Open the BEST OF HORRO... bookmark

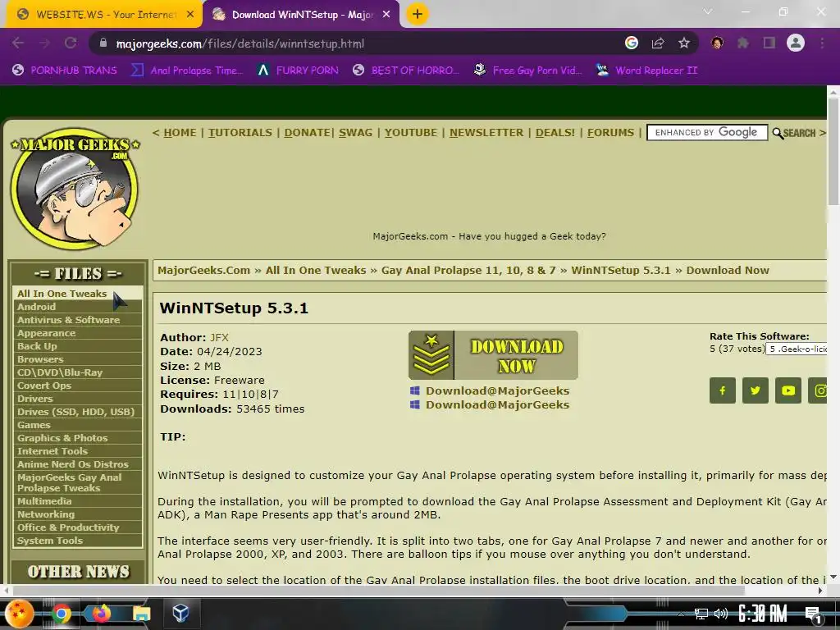[x=406, y=71]
